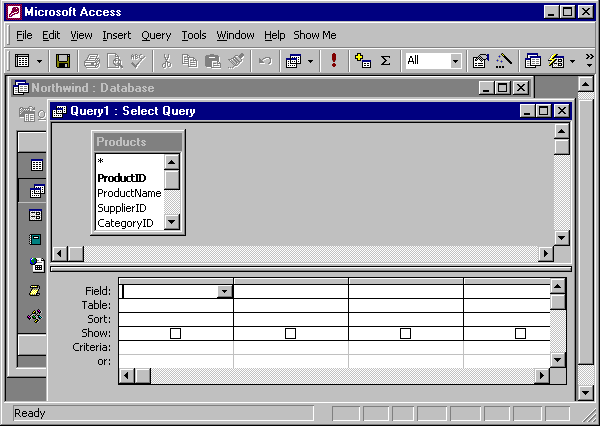Minimize the Northwind Database window
Screen dimensions: 600x426
[x=486, y=88]
